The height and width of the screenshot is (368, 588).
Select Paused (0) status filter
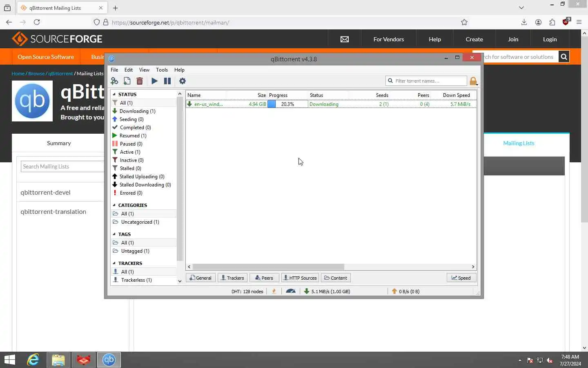pyautogui.click(x=144, y=144)
